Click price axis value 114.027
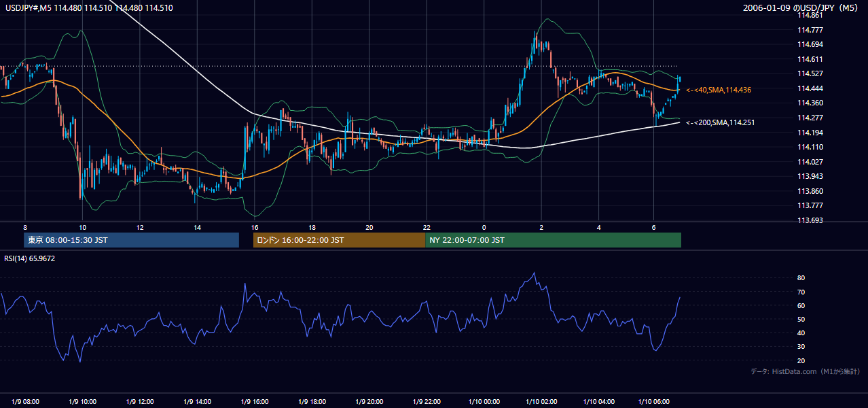Screen dimensions: 868x408 tap(810, 162)
